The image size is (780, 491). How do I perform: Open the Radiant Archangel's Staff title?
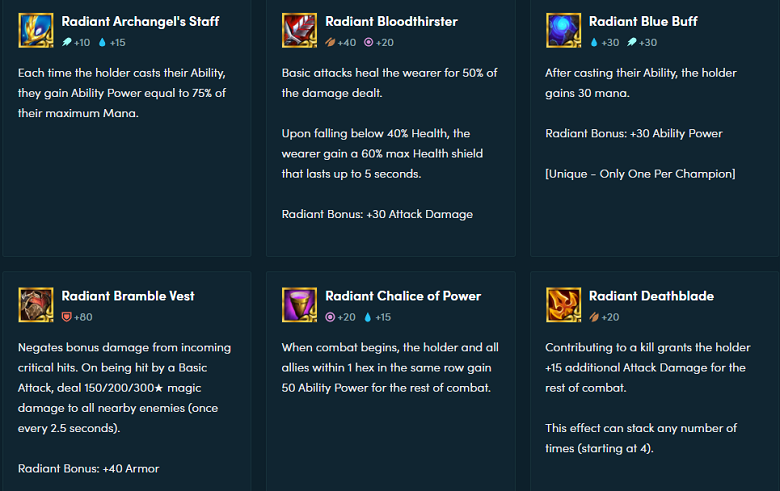140,21
